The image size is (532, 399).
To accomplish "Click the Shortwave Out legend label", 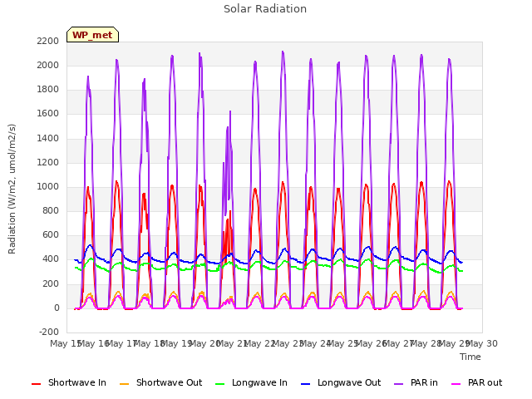I will coord(169,382).
